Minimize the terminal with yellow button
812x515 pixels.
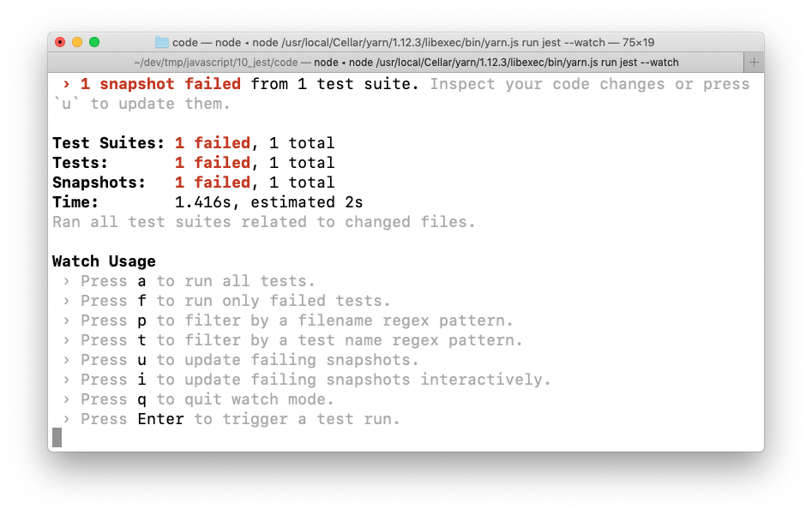point(77,42)
